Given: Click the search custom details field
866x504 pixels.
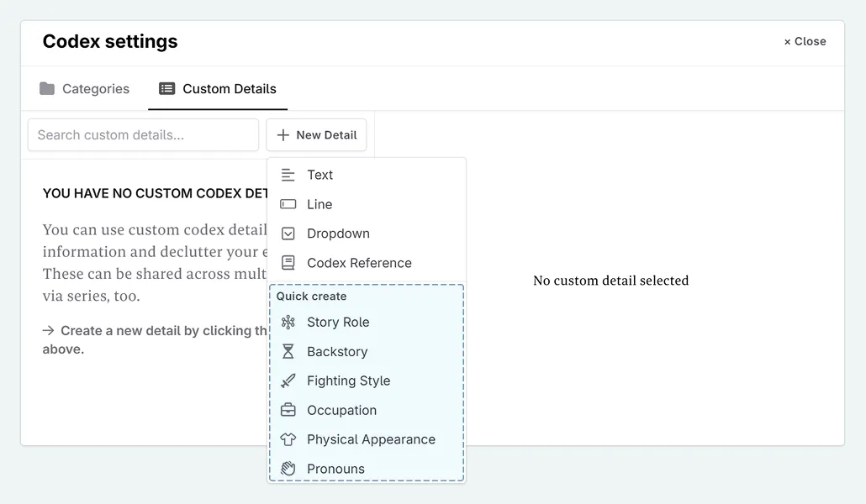Looking at the screenshot, I should (143, 134).
